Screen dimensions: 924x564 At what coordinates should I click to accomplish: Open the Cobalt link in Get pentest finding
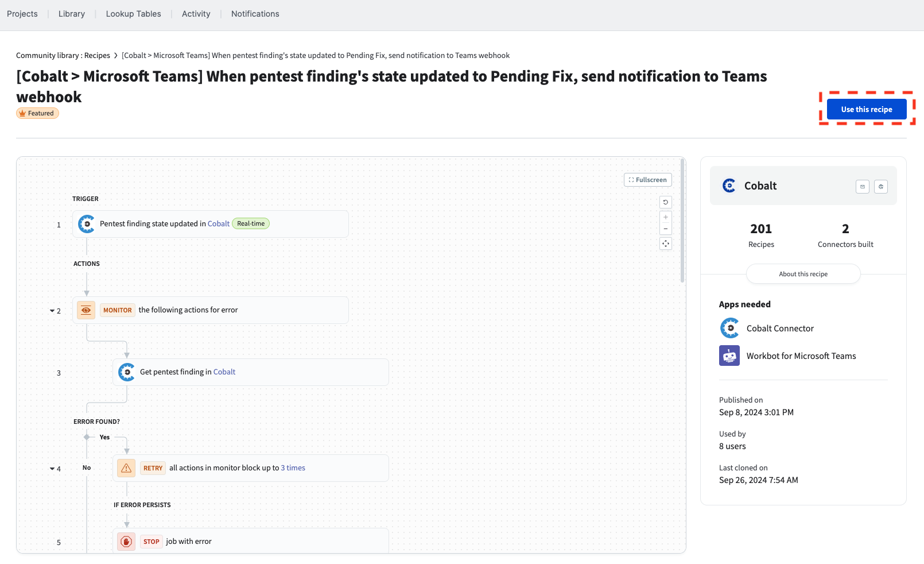tap(224, 372)
